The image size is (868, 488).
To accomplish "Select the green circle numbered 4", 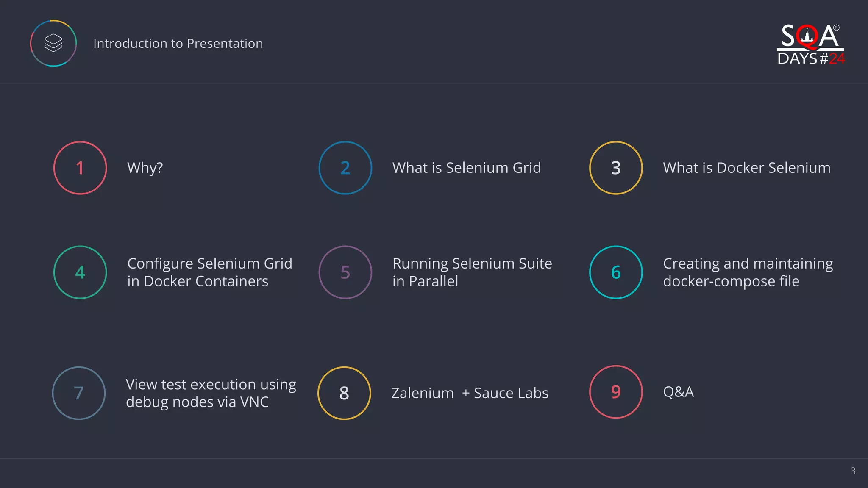I will click(80, 272).
